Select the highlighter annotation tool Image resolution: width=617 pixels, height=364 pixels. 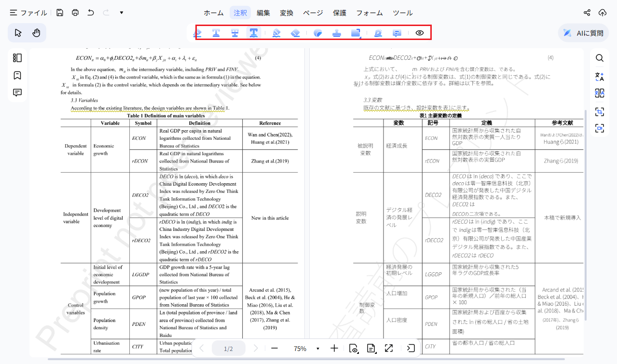[197, 33]
